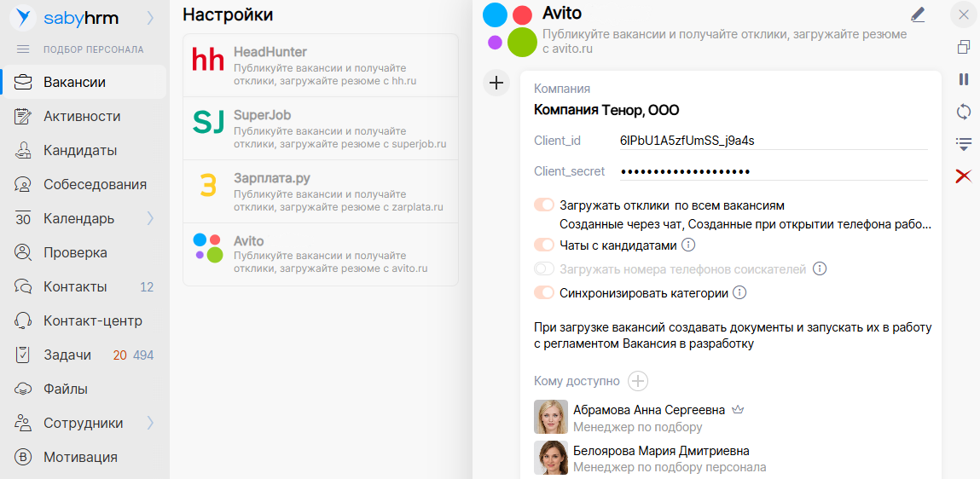Click the Задачи clipboard icon
The height and width of the screenshot is (479, 980).
click(x=23, y=355)
